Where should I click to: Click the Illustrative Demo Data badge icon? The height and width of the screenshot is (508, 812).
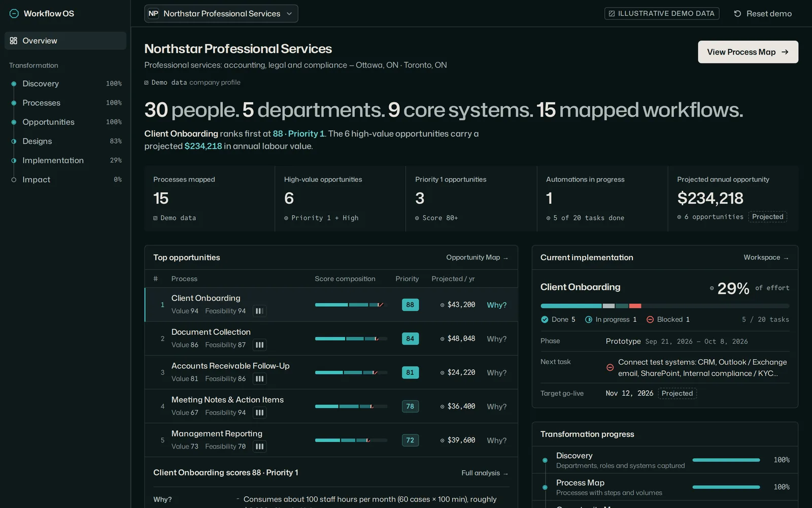tap(612, 14)
